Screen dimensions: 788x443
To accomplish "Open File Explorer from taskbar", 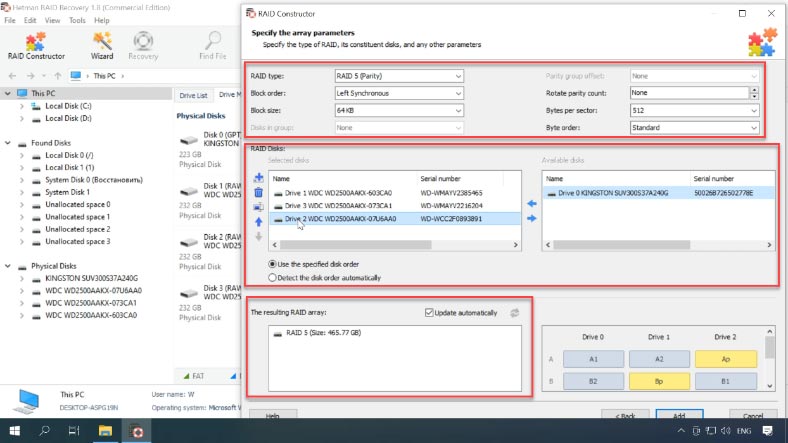I will [x=105, y=431].
